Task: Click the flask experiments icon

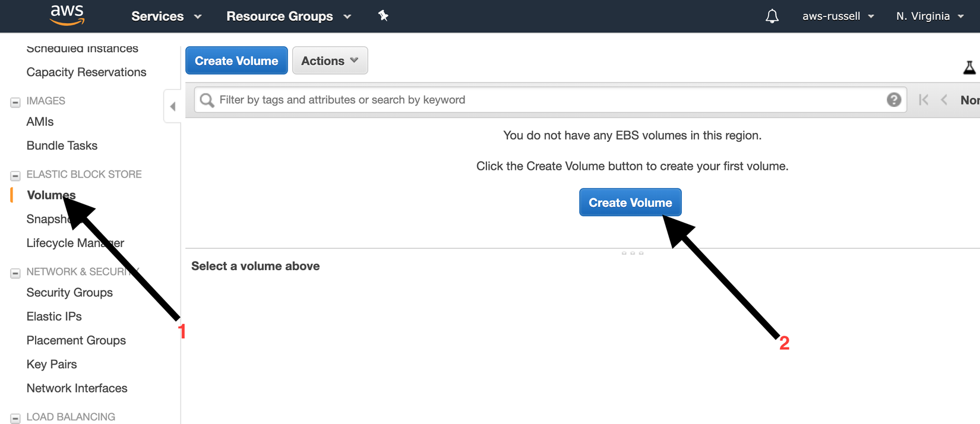Action: [969, 68]
